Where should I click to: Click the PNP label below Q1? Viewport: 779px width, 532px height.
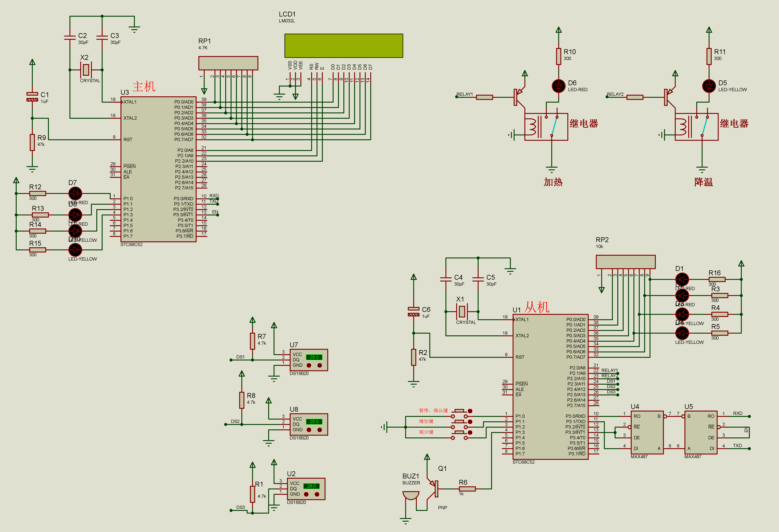click(442, 507)
